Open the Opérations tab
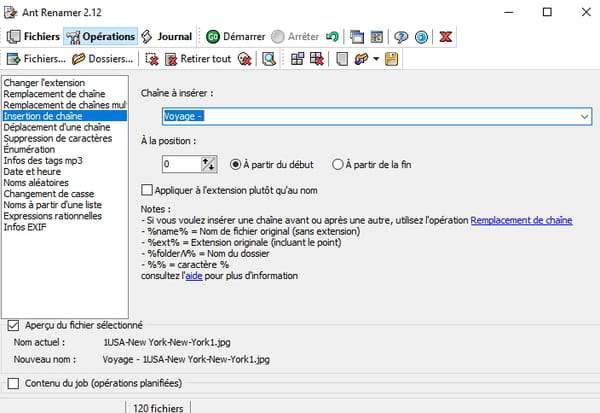 (100, 37)
